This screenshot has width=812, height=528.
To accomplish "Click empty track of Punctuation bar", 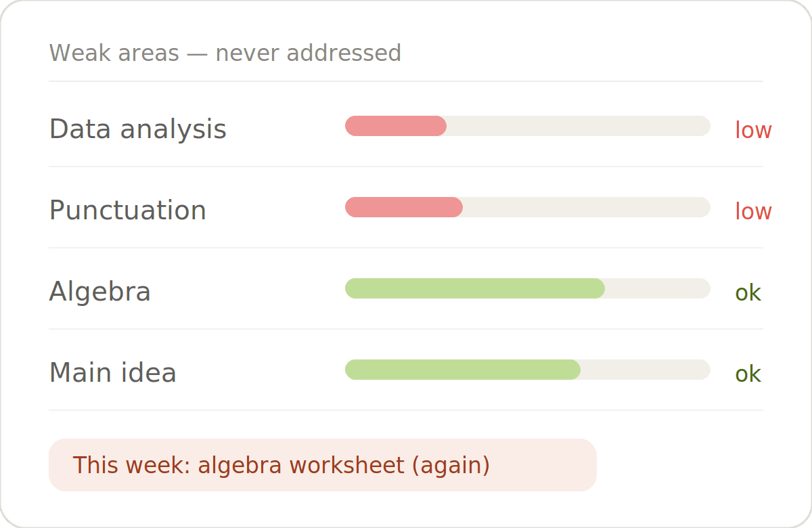I will (587, 207).
